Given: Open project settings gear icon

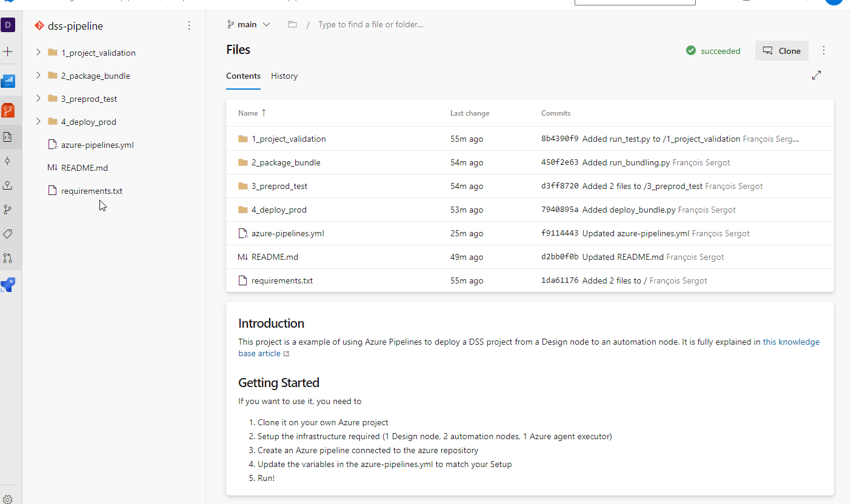Looking at the screenshot, I should (8, 499).
